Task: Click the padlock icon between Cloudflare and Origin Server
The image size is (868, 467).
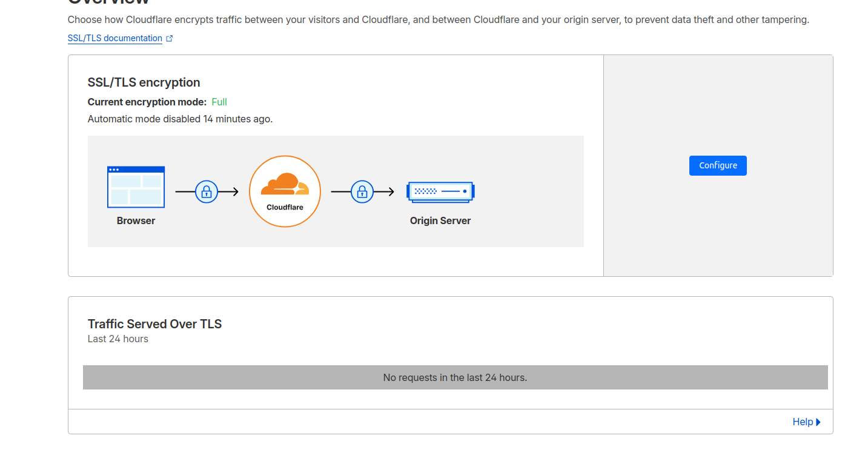Action: (362, 191)
